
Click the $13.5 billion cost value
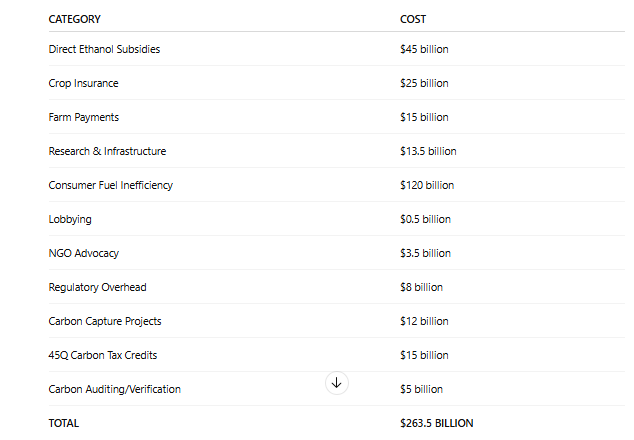pos(428,151)
